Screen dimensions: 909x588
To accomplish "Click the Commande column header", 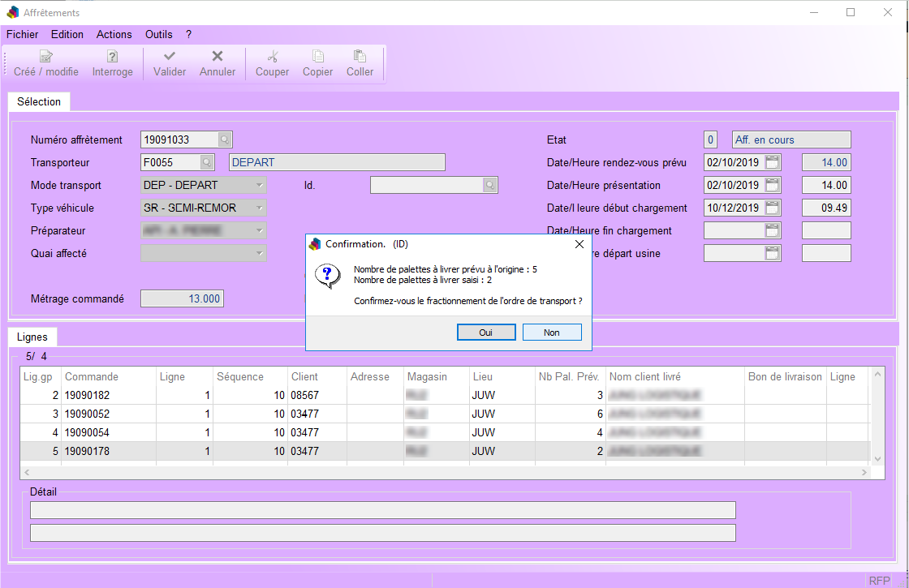I will (109, 376).
